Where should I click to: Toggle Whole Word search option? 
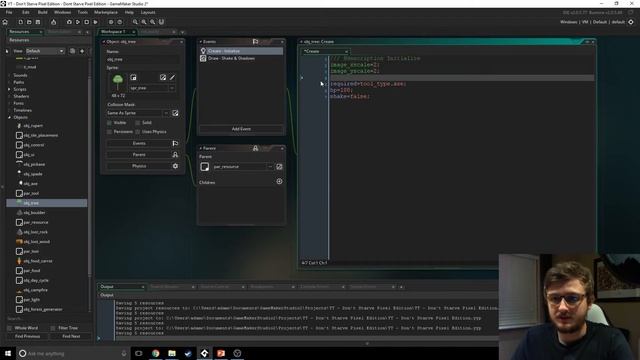[x=10, y=328]
